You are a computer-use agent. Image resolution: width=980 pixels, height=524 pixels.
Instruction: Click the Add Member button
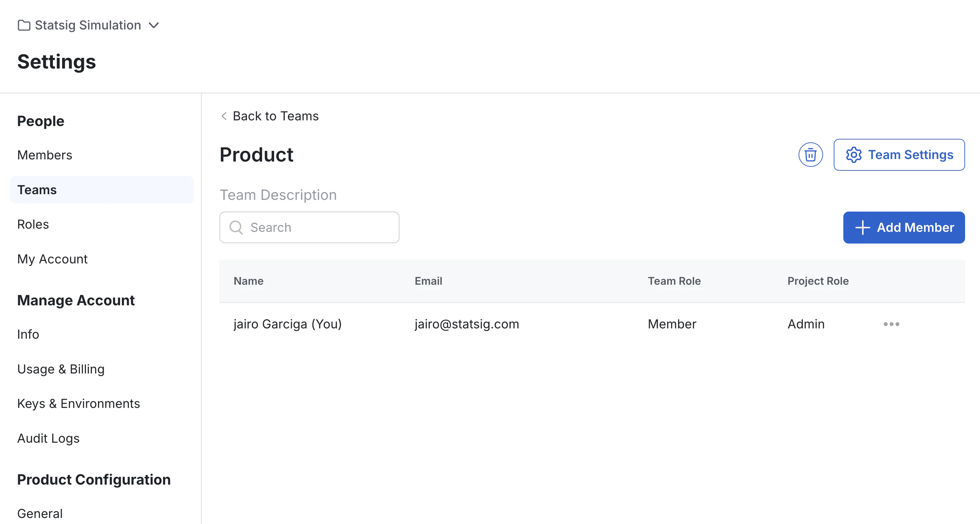point(904,228)
